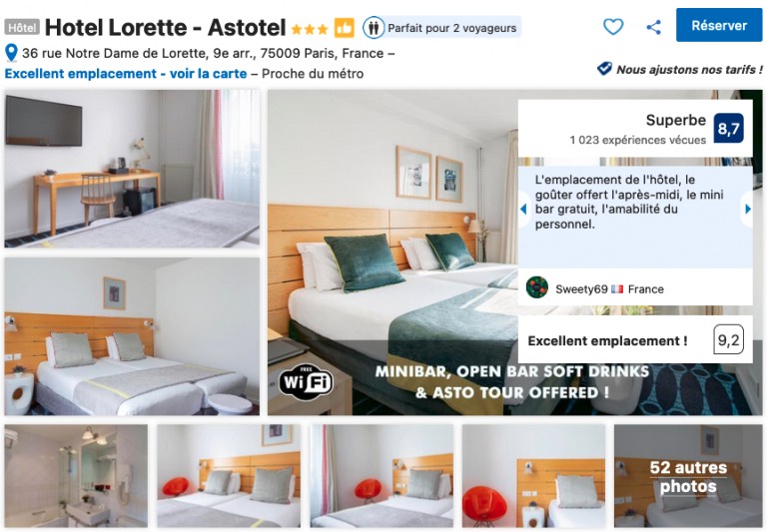Show next review with right arrow
Viewport: 767px width, 532px height.
(x=747, y=210)
